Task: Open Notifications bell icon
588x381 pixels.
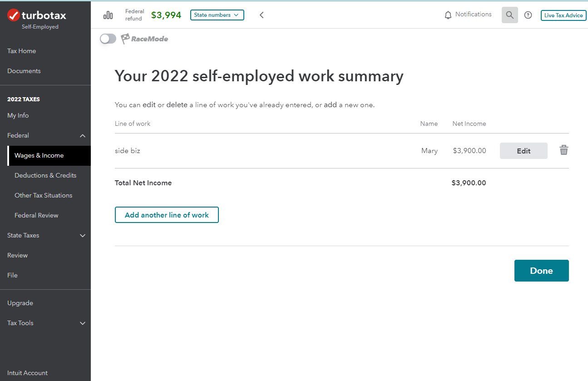Action: pos(448,15)
